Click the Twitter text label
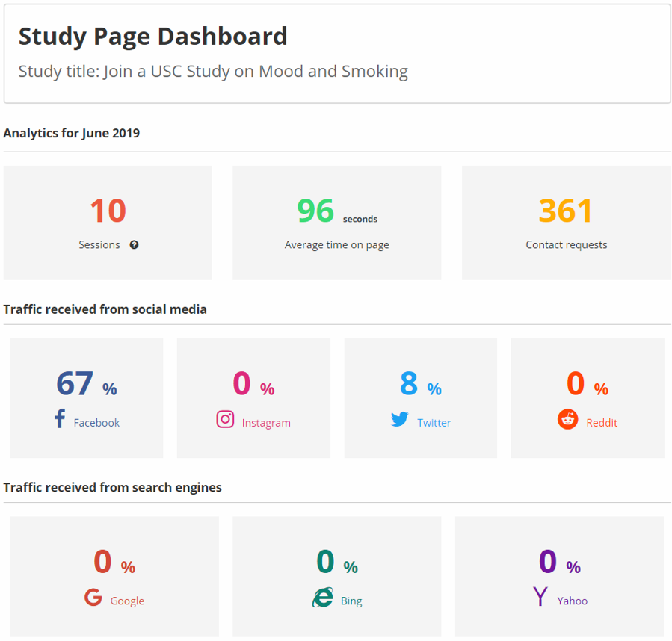672x641 pixels. click(434, 423)
